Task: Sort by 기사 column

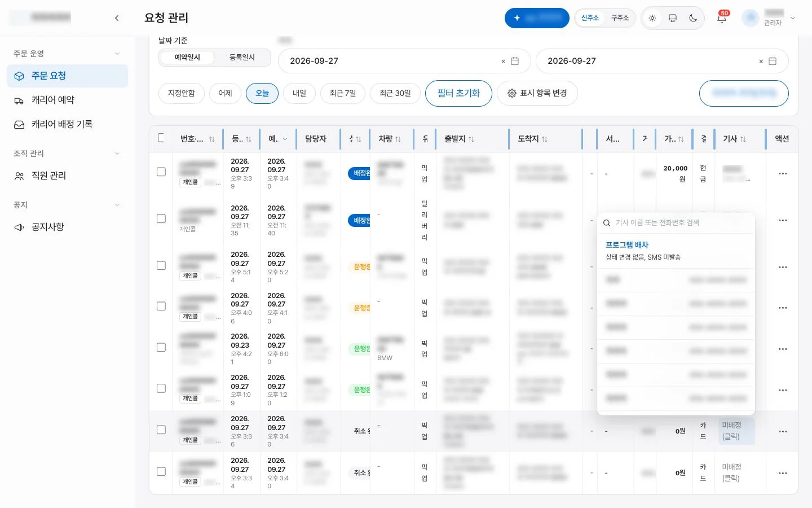Action: pyautogui.click(x=743, y=139)
